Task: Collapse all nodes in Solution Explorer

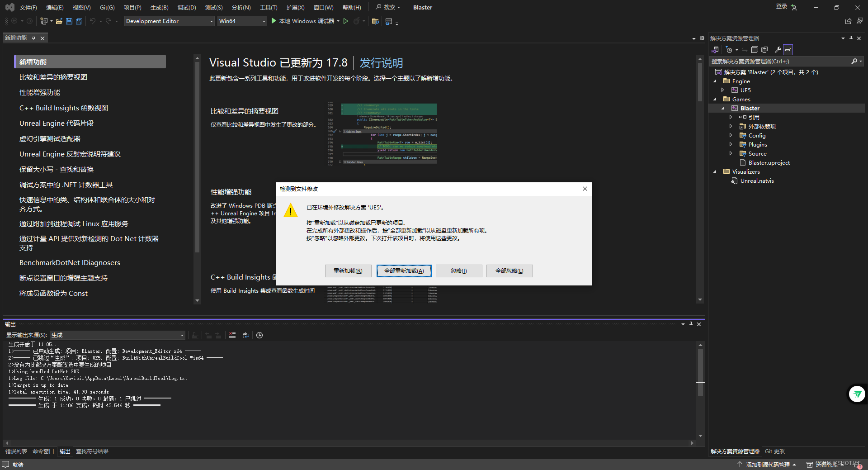Action: [755, 50]
